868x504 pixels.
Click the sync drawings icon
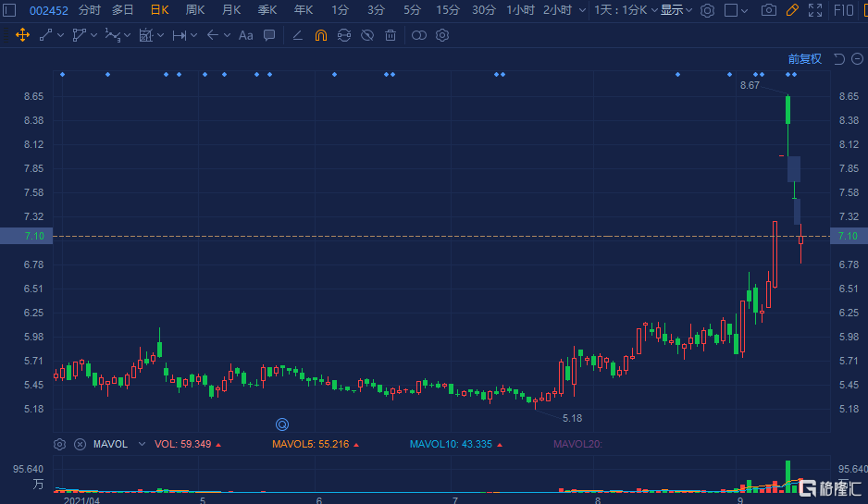pos(343,35)
